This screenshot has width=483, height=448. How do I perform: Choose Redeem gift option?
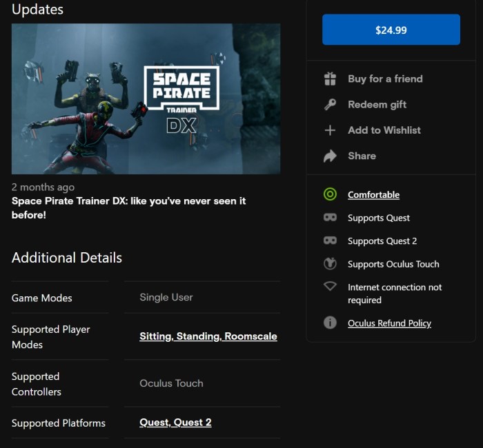(377, 105)
